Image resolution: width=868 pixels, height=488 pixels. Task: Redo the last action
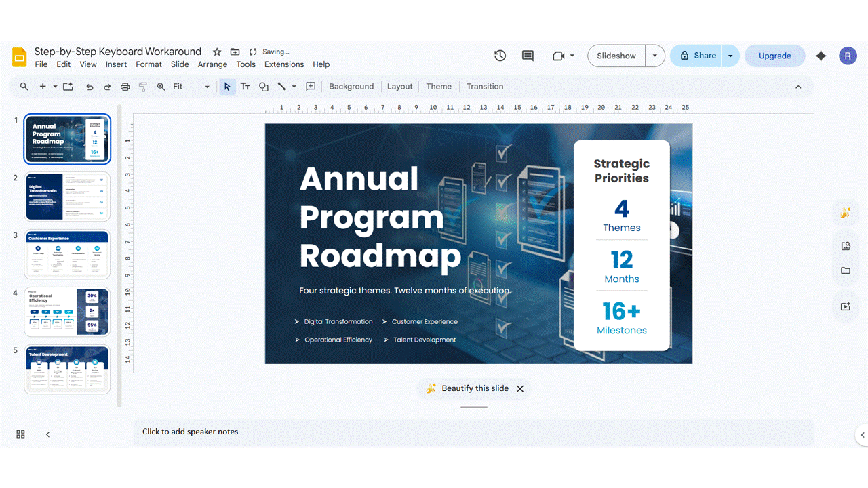107,87
